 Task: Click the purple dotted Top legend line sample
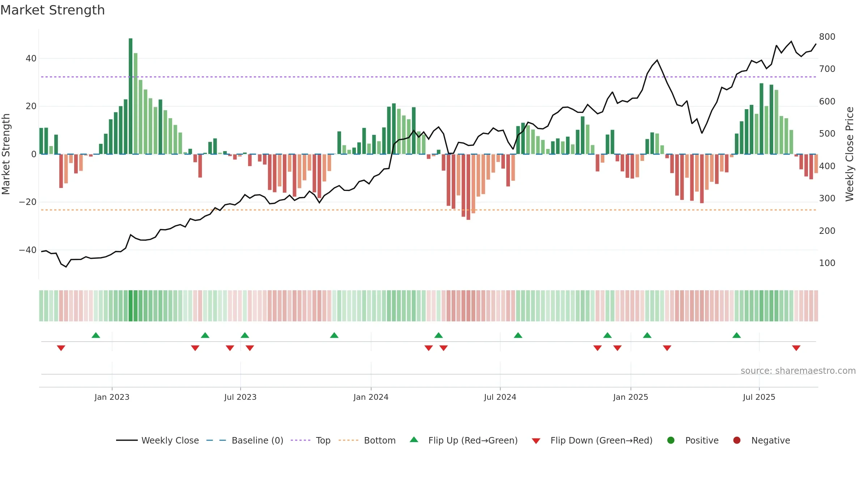click(301, 440)
